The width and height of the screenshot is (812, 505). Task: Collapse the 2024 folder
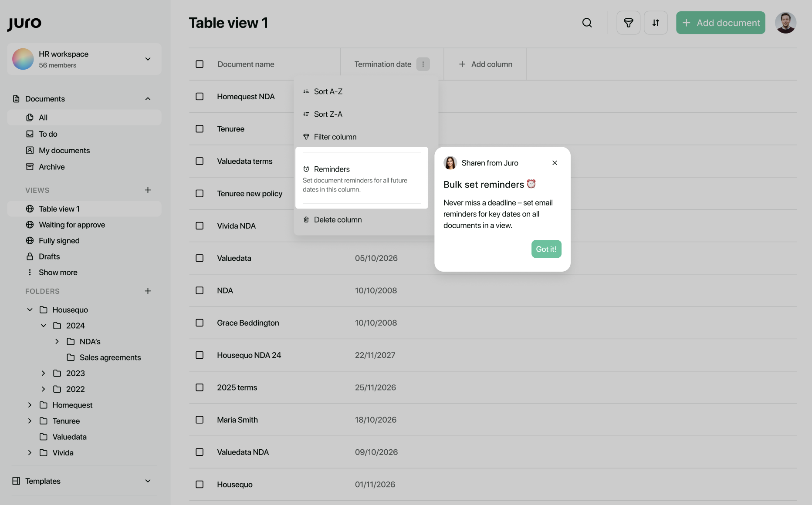click(43, 326)
